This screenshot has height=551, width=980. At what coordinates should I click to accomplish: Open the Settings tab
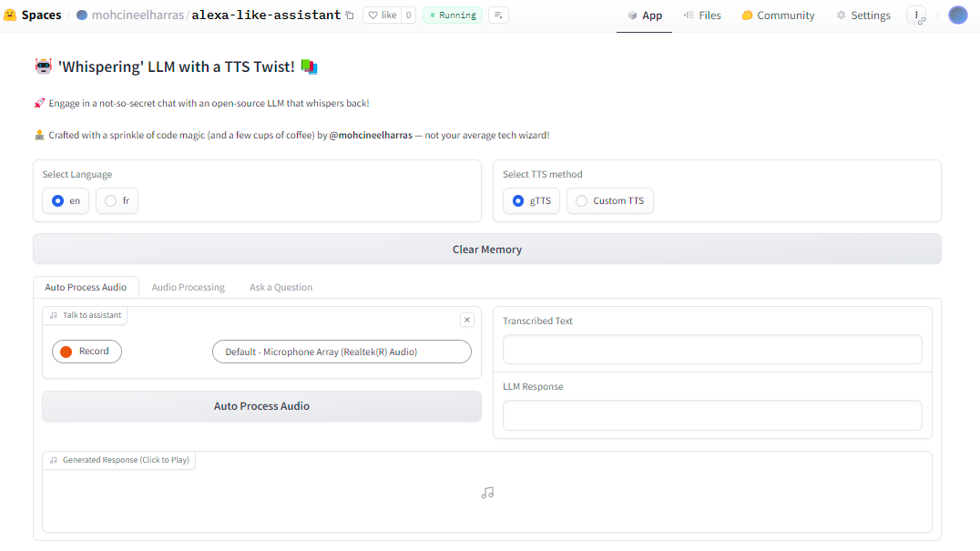point(863,15)
